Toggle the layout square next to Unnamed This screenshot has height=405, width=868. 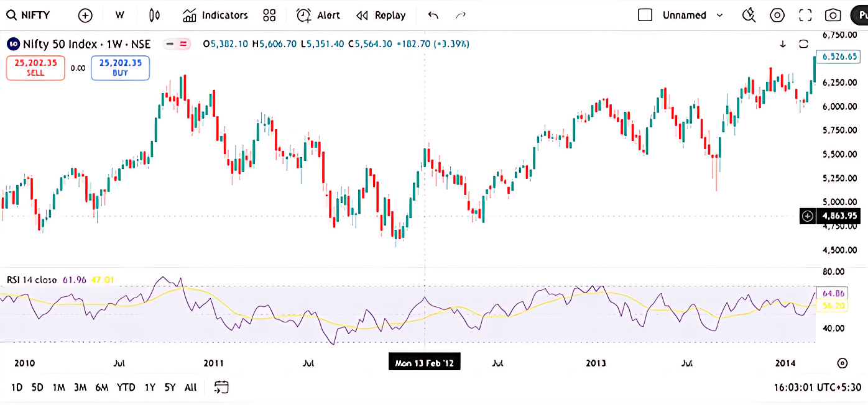click(x=645, y=15)
